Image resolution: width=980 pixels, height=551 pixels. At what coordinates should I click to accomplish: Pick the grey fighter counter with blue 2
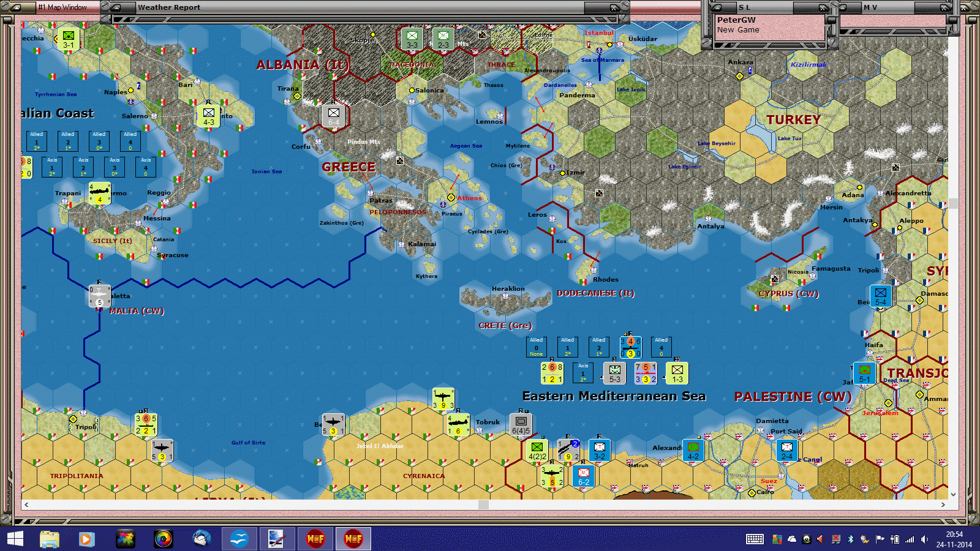(568, 450)
